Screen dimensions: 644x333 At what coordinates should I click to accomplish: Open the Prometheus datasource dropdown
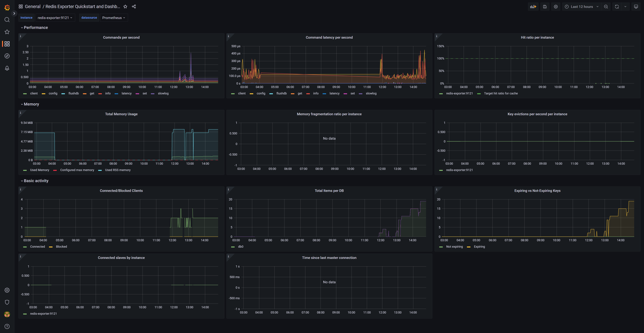click(x=114, y=18)
